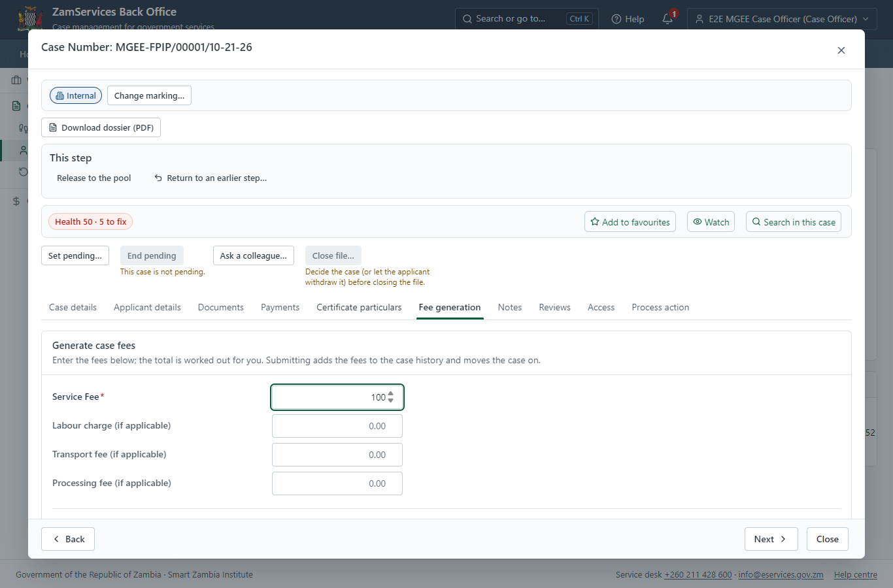Decrease Service Fee with down arrow

tap(390, 400)
